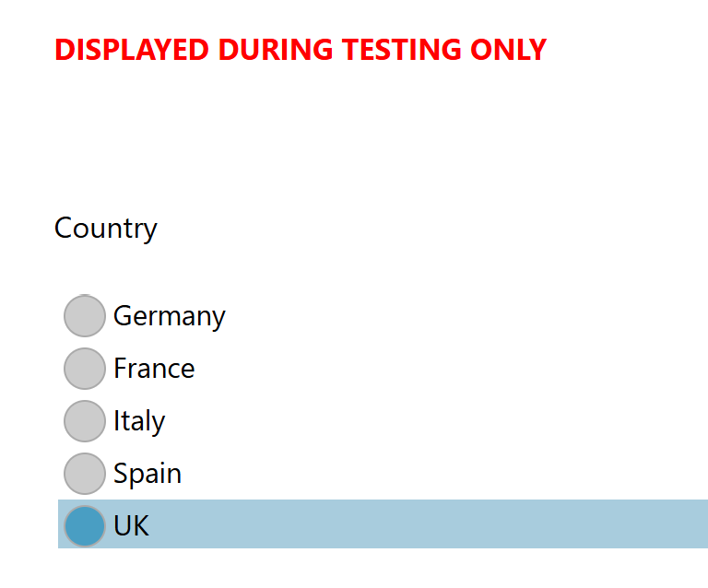Image resolution: width=708 pixels, height=588 pixels.
Task: Click the "Country" question heading
Action: tap(106, 228)
